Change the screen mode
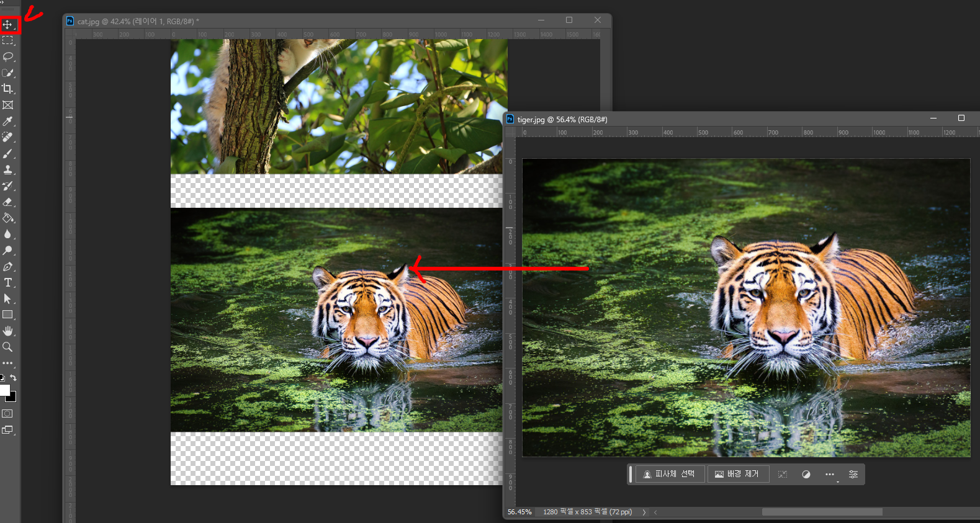This screenshot has width=980, height=523. click(x=7, y=430)
